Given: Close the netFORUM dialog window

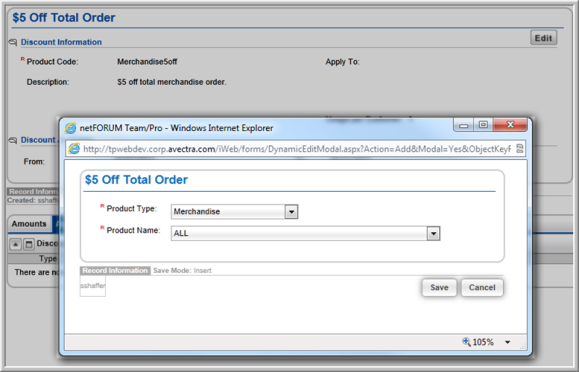Looking at the screenshot, I should 510,125.
